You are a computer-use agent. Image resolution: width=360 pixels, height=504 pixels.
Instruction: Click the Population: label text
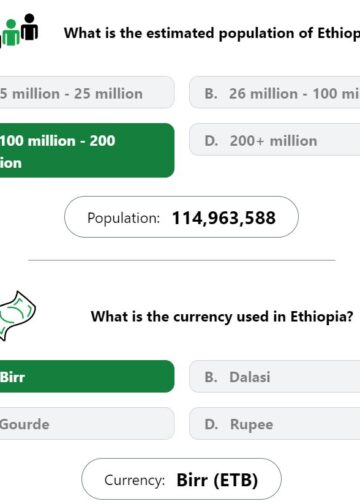(x=124, y=218)
